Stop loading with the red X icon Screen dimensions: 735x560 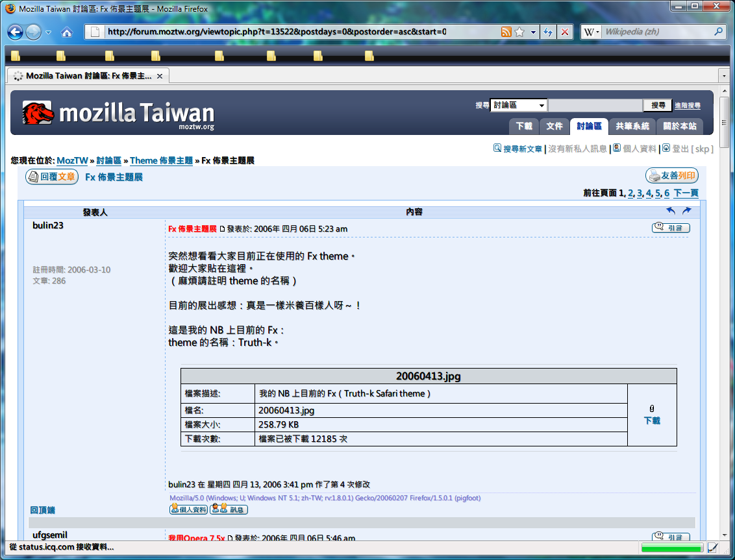(x=565, y=32)
